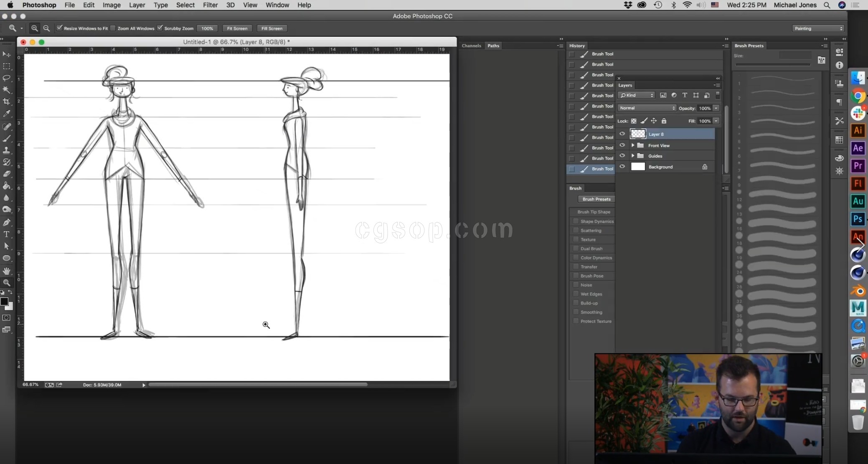Select the Horizontal Type tool

[7, 234]
